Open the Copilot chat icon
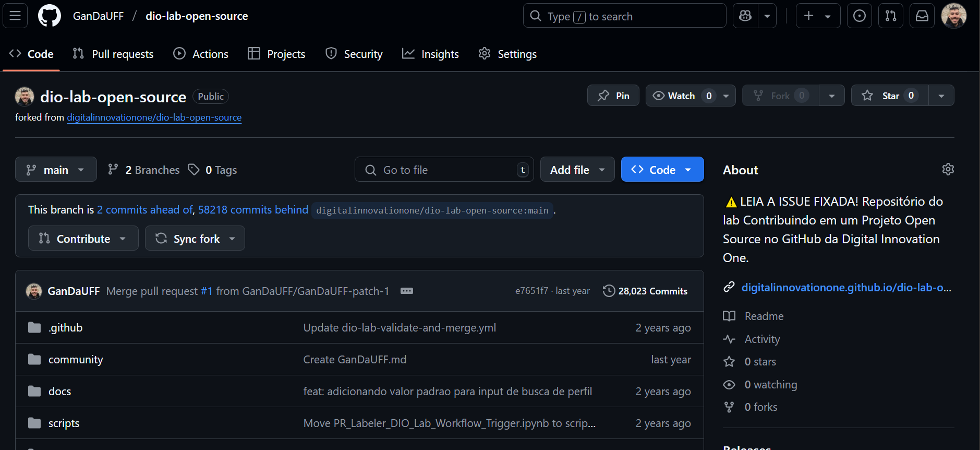Viewport: 980px width, 450px height. [745, 16]
